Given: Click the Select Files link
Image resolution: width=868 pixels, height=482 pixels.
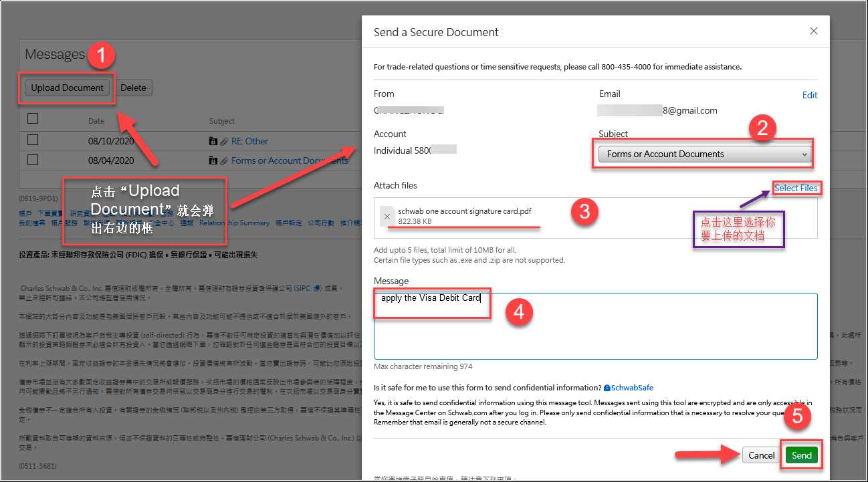Looking at the screenshot, I should click(796, 189).
